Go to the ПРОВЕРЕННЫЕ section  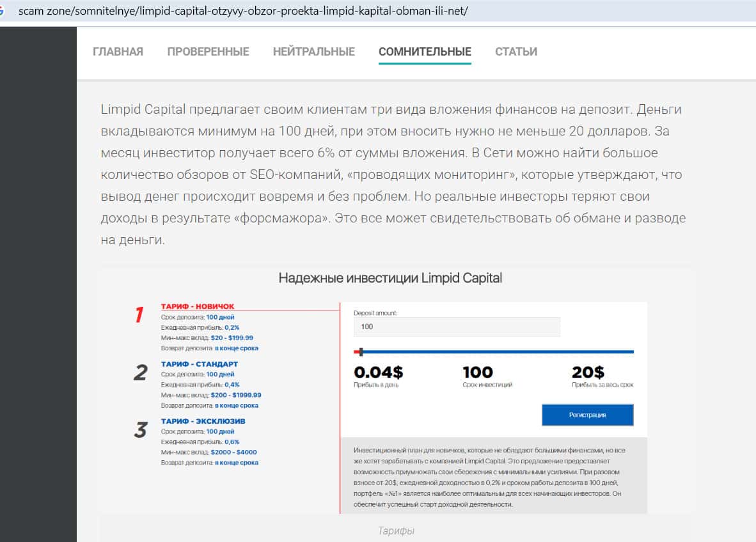(208, 52)
